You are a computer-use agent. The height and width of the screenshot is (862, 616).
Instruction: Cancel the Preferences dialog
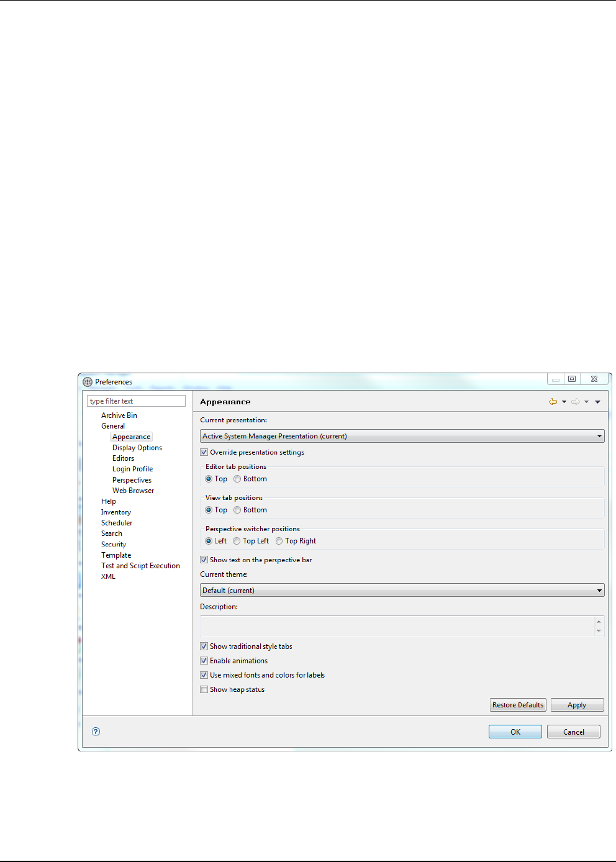click(x=574, y=732)
